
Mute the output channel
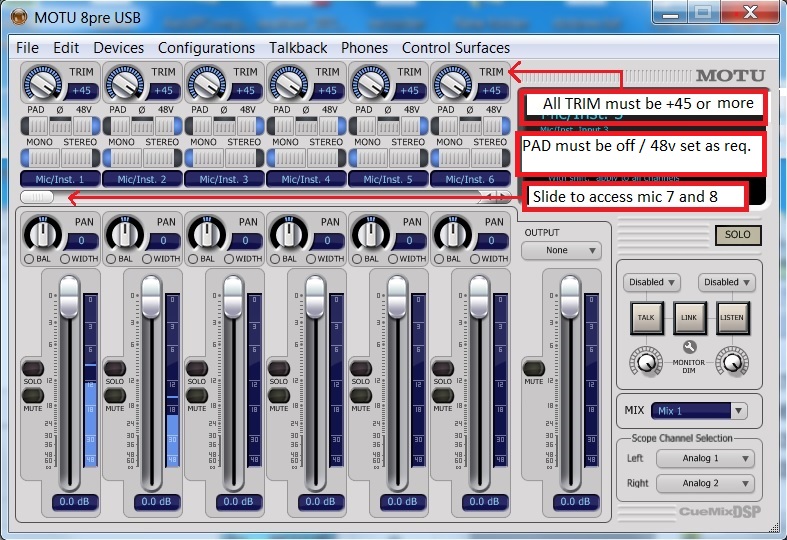click(x=534, y=368)
